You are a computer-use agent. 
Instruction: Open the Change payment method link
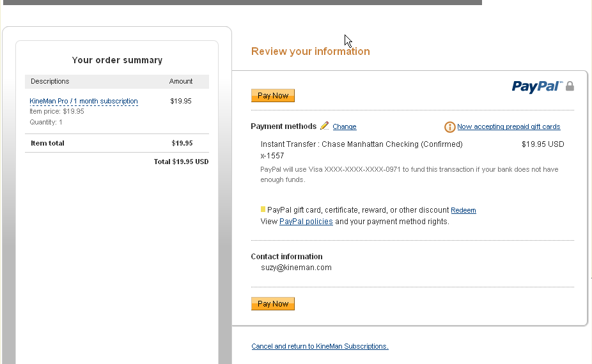(x=345, y=126)
